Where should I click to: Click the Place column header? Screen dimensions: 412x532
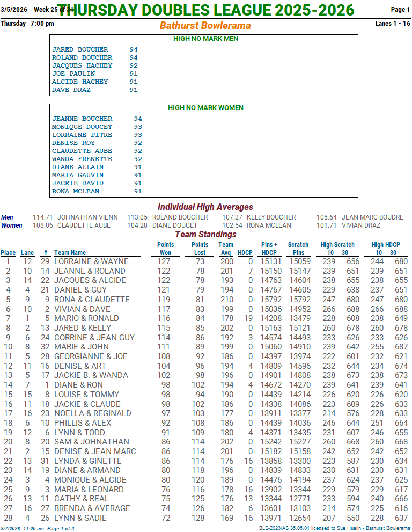pyautogui.click(x=8, y=253)
